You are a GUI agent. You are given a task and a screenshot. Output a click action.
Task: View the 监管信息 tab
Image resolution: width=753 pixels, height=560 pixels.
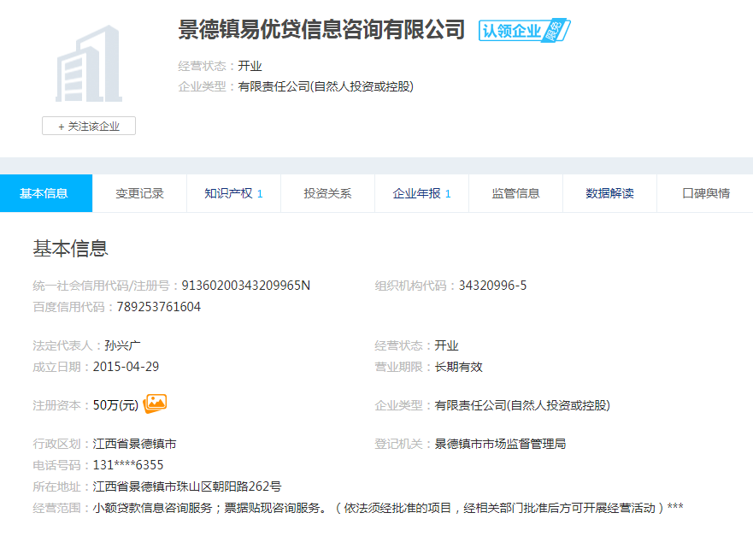(515, 193)
